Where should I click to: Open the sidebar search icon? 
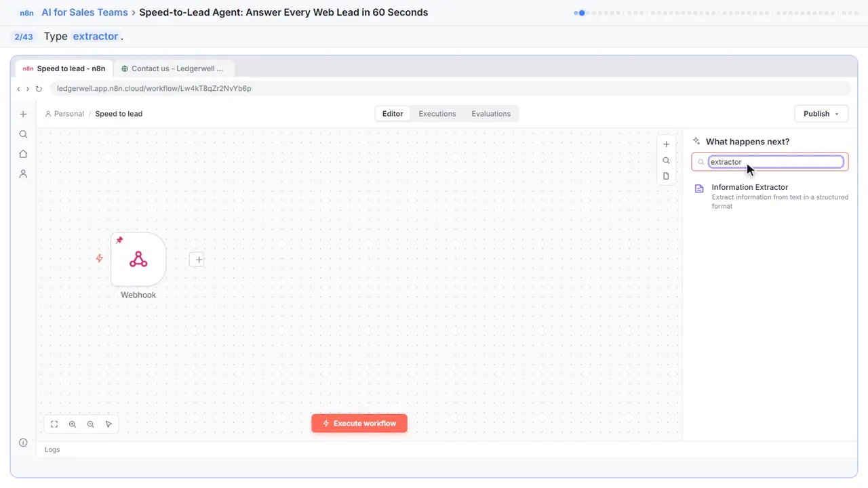point(23,134)
